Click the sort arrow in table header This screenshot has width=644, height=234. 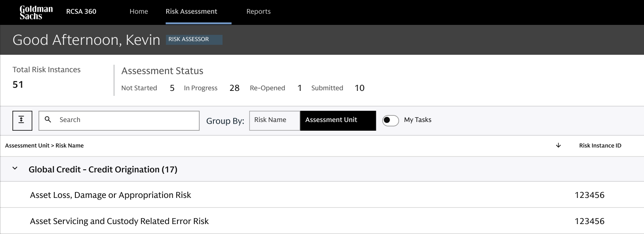coord(558,145)
